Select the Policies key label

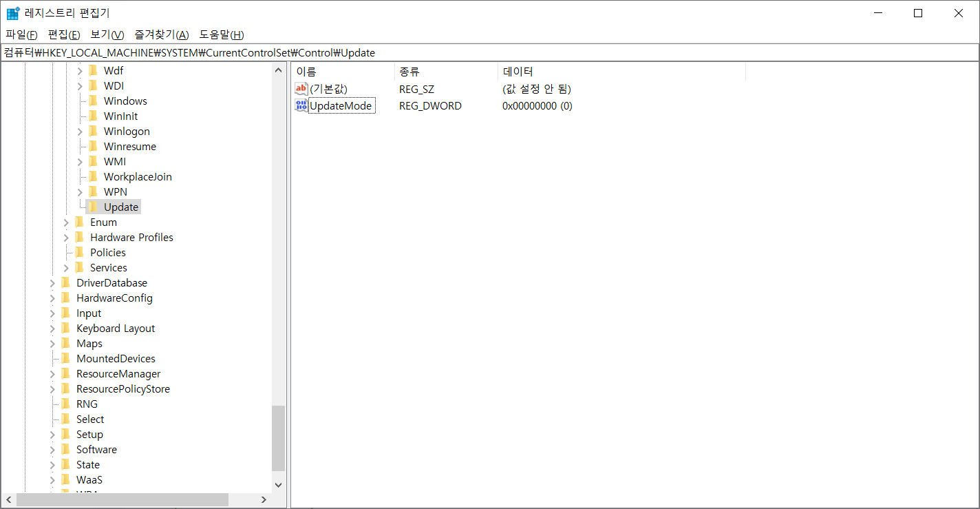tap(108, 253)
